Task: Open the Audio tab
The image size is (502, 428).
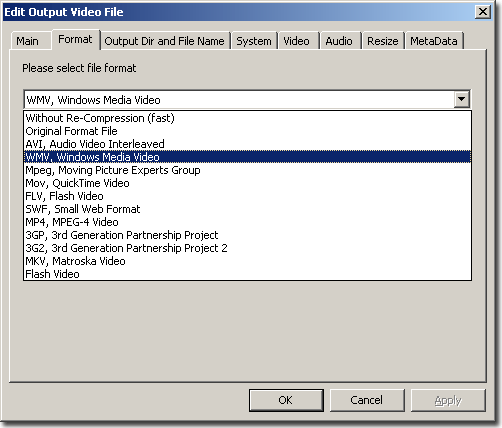Action: [x=339, y=41]
